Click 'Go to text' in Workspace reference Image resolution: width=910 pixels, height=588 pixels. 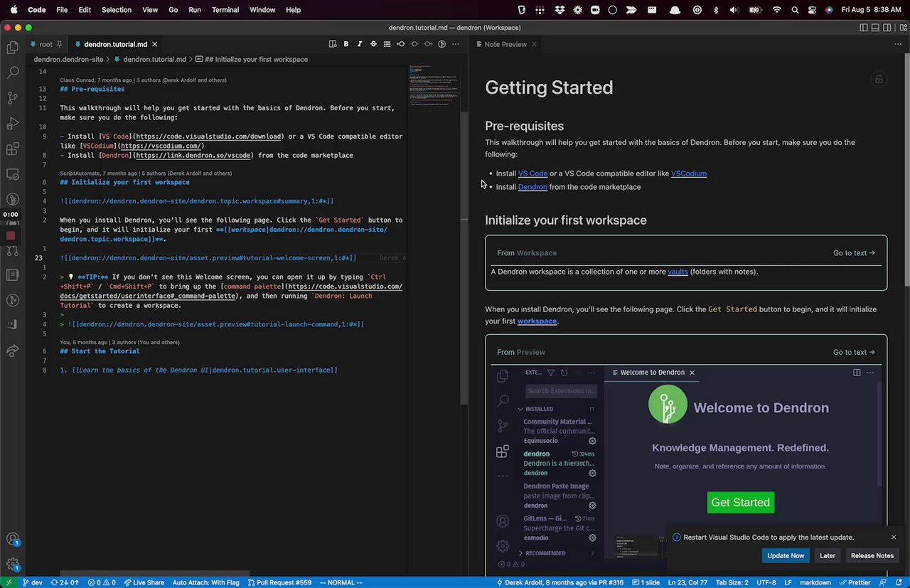point(854,253)
